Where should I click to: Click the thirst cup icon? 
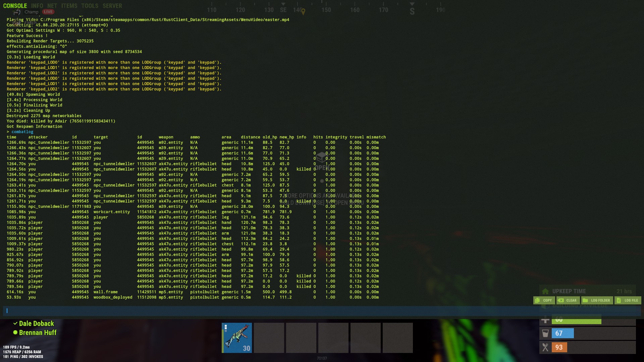545,333
